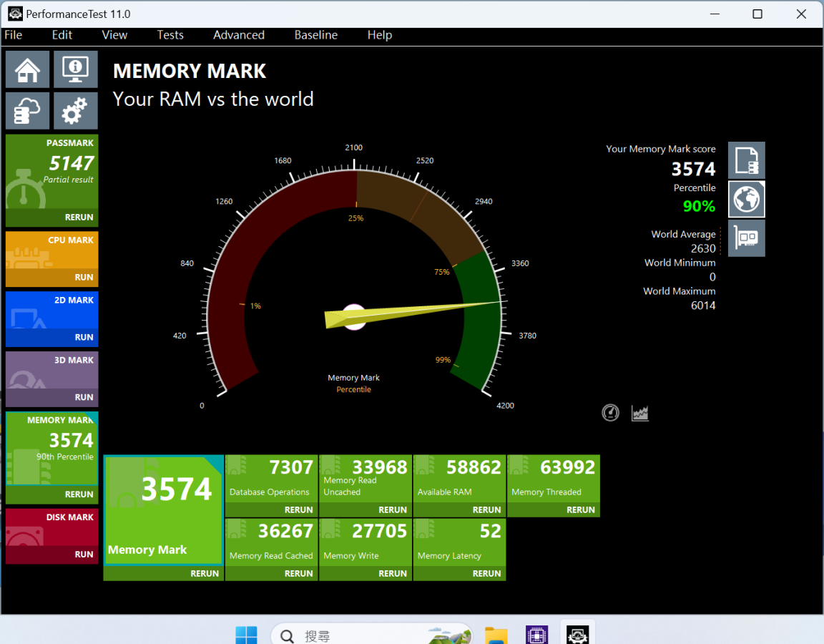The height and width of the screenshot is (644, 824).
Task: Open the Baseline menu
Action: (x=316, y=35)
